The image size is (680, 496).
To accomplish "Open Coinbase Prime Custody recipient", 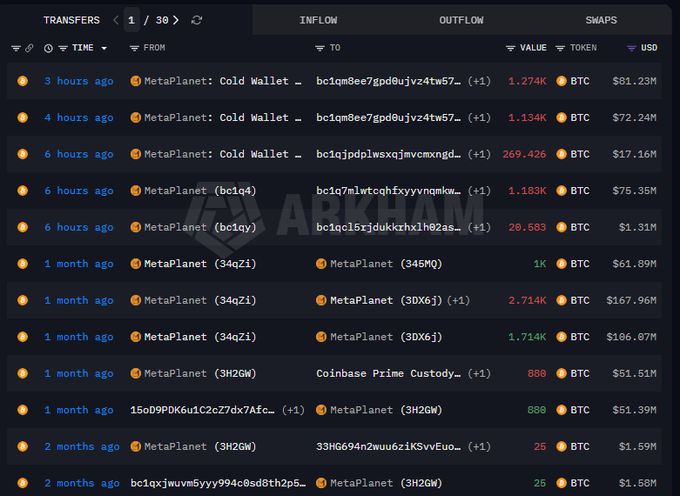I will [389, 373].
